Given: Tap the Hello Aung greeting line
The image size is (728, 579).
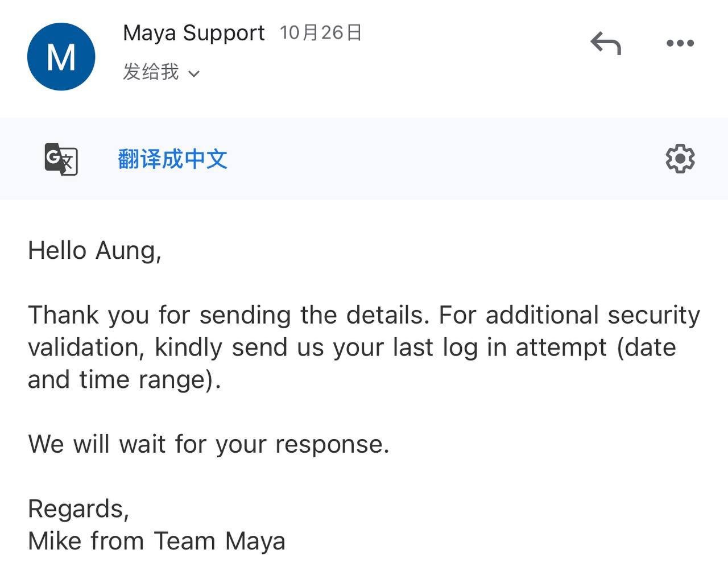Looking at the screenshot, I should [x=94, y=251].
